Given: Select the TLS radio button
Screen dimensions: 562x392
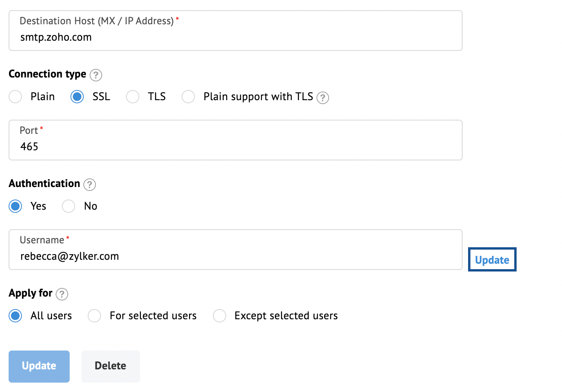Looking at the screenshot, I should click(133, 97).
